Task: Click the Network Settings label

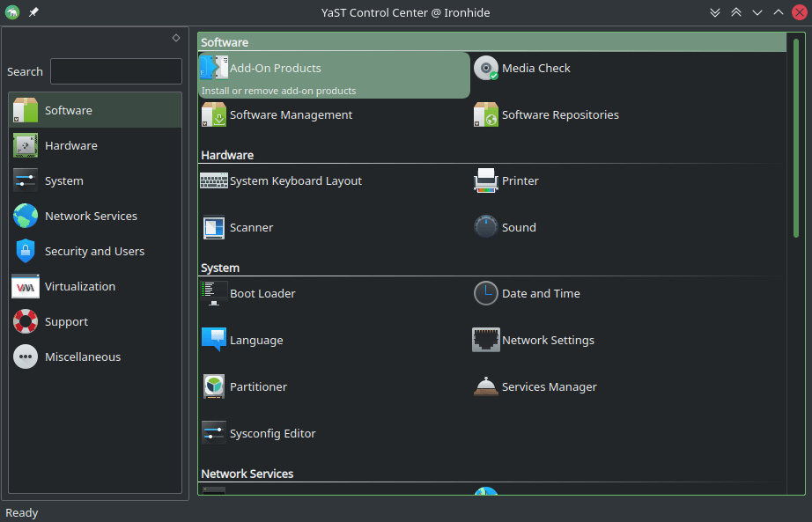Action: (548, 341)
